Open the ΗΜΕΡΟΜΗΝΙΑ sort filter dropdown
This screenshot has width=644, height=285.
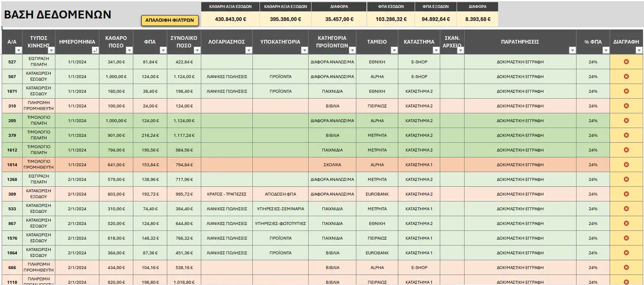[x=95, y=50]
